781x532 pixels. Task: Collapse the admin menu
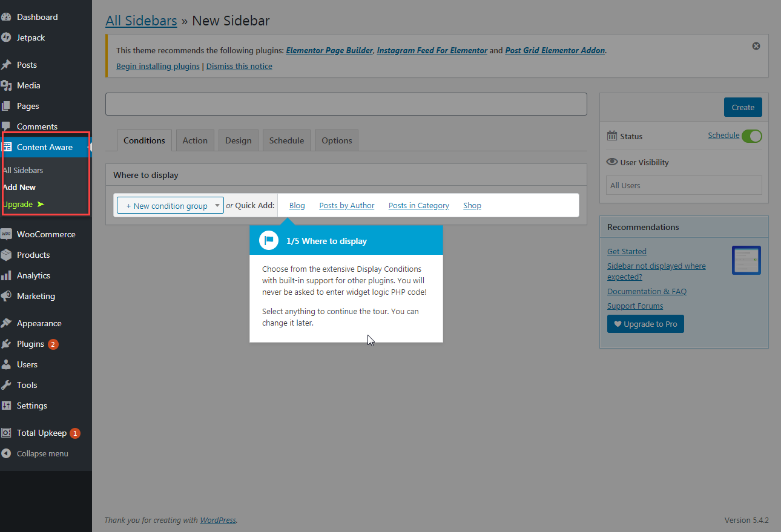[x=8, y=453]
